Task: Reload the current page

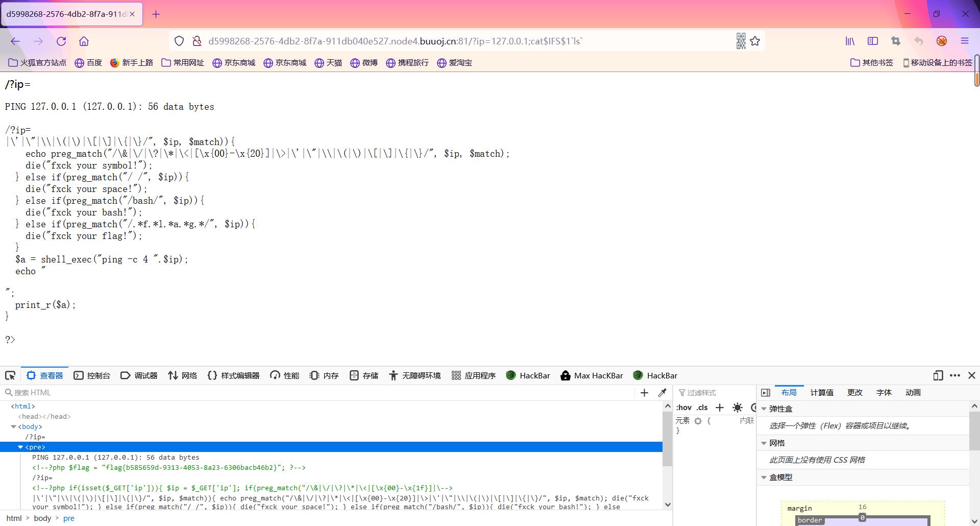Action: [x=61, y=41]
